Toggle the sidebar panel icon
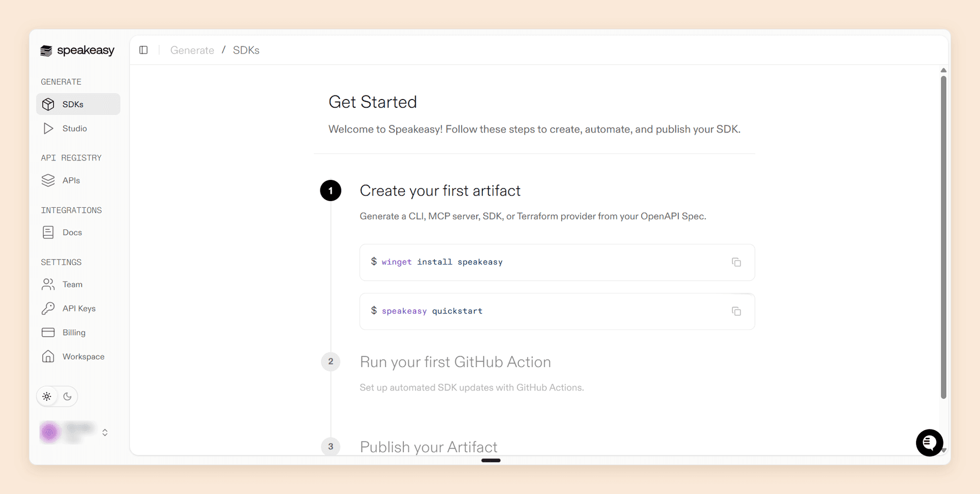Image resolution: width=980 pixels, height=494 pixels. point(143,50)
